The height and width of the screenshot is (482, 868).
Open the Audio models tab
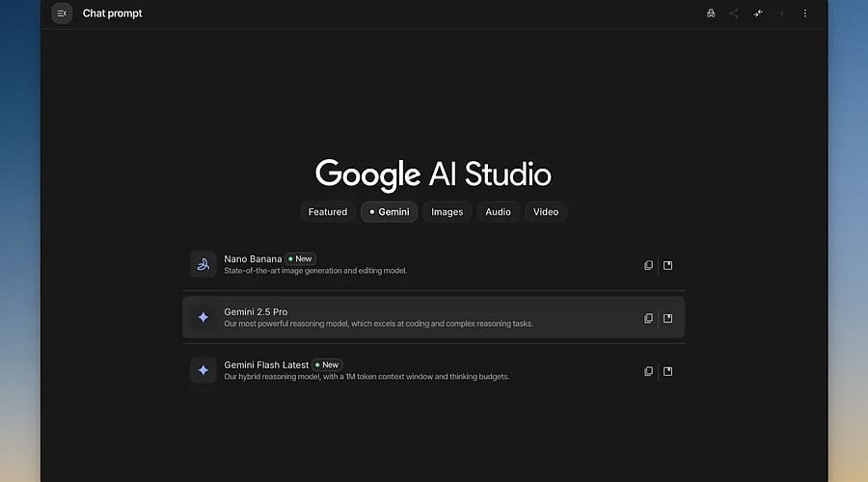[499, 212]
